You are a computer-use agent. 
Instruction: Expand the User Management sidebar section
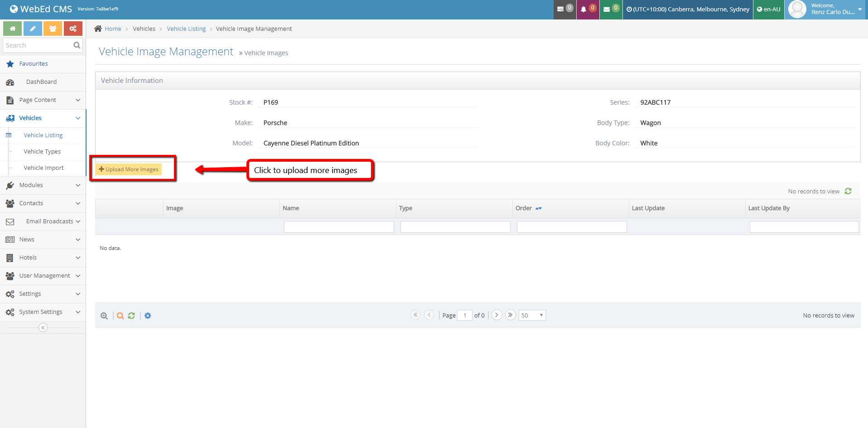coord(43,276)
